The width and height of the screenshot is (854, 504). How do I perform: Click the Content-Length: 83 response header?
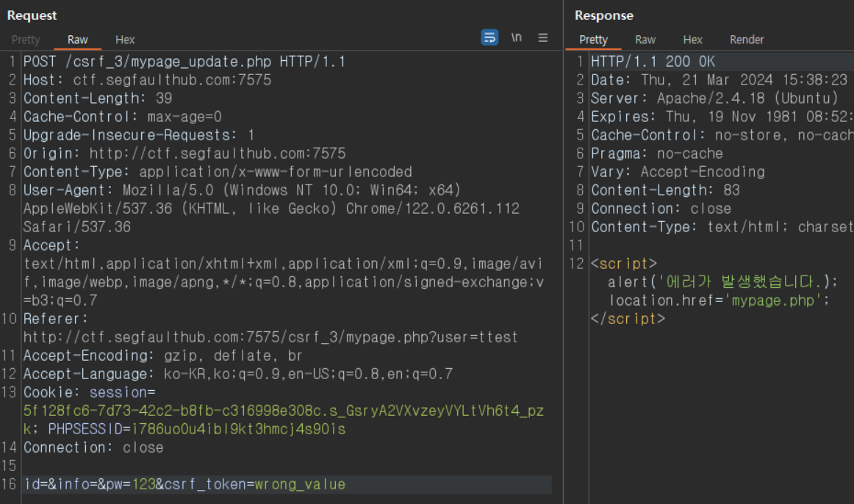click(x=666, y=190)
